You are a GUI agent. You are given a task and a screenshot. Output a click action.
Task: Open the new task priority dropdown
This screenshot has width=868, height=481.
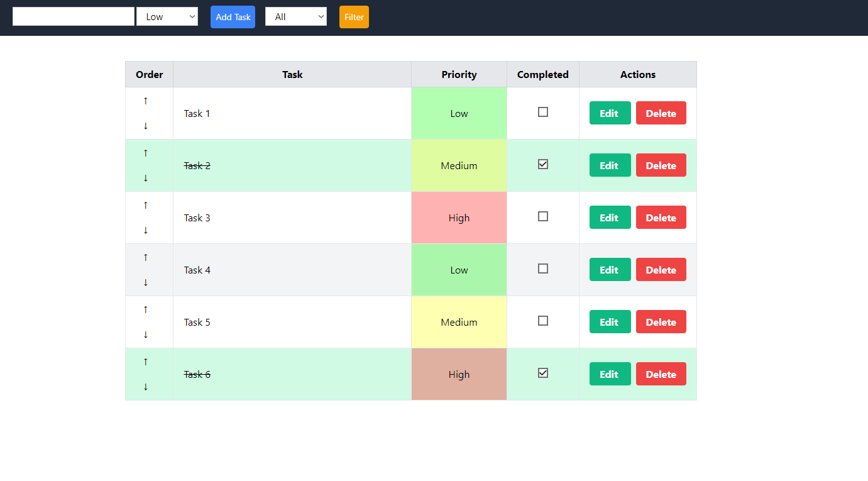click(x=167, y=17)
